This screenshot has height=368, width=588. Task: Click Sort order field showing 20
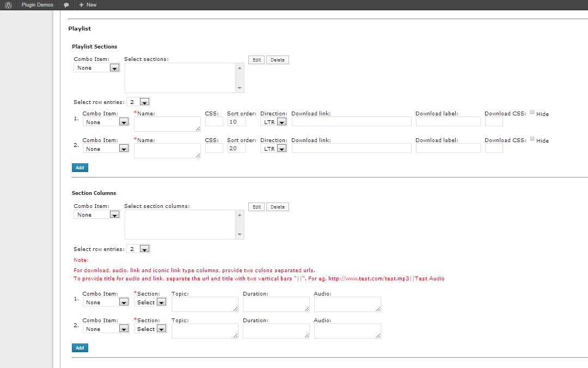click(x=236, y=148)
